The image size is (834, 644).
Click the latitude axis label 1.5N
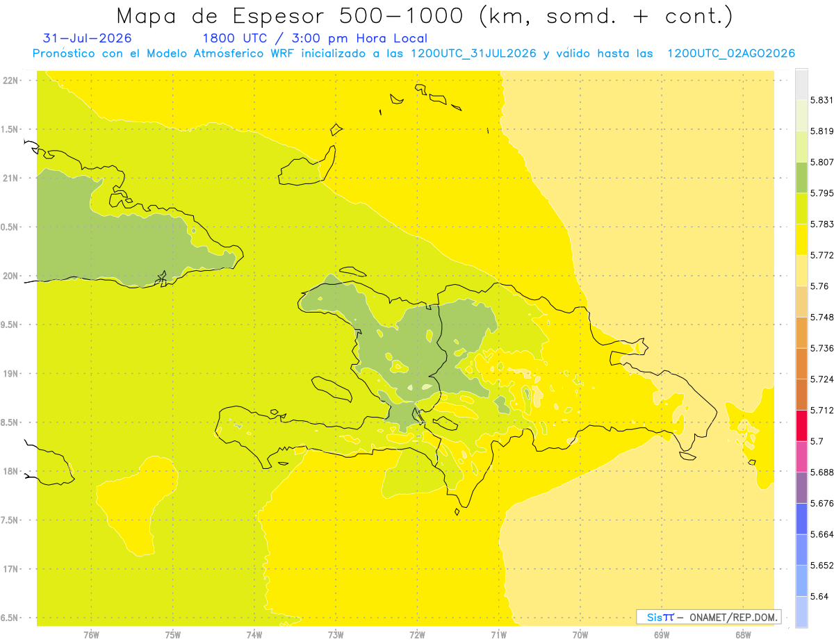pyautogui.click(x=10, y=129)
